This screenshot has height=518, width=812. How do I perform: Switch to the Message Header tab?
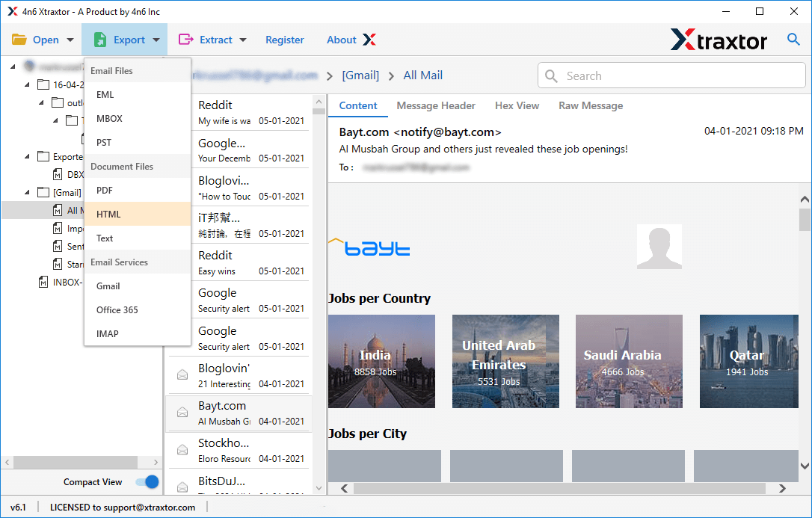pos(436,105)
